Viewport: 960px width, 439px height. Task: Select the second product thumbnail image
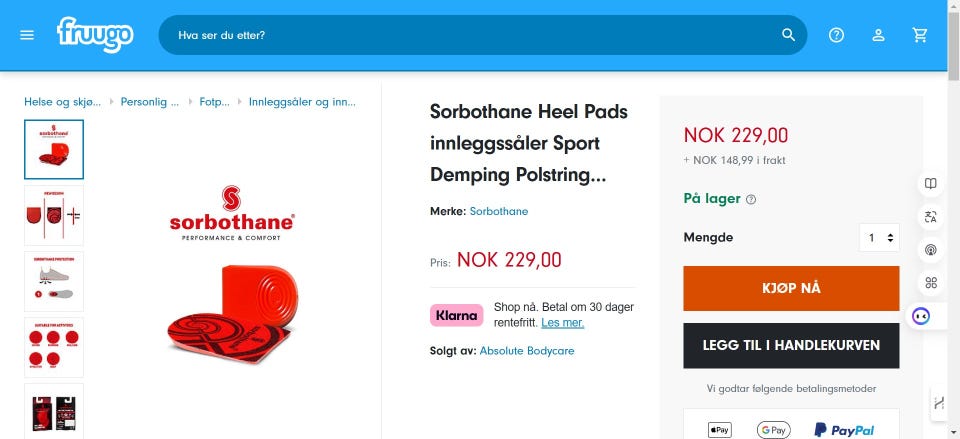tap(54, 215)
